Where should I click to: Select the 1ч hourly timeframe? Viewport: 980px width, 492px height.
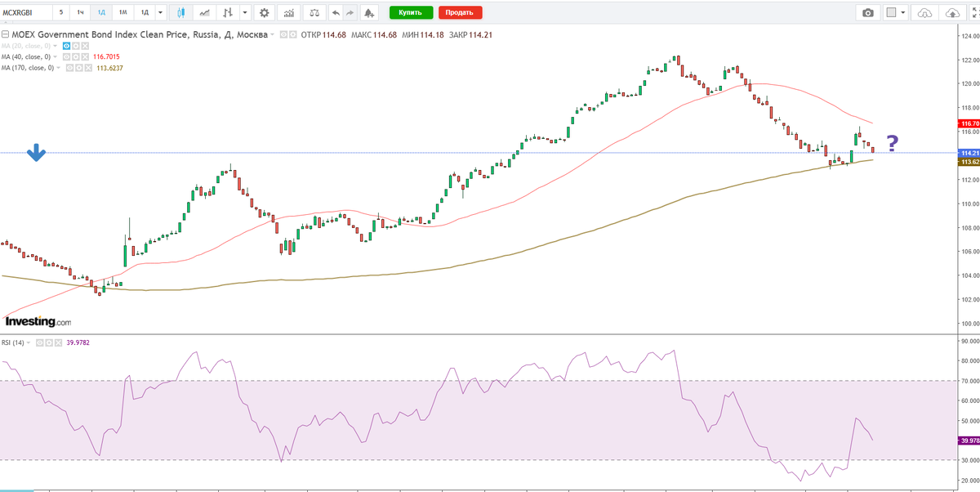click(80, 12)
